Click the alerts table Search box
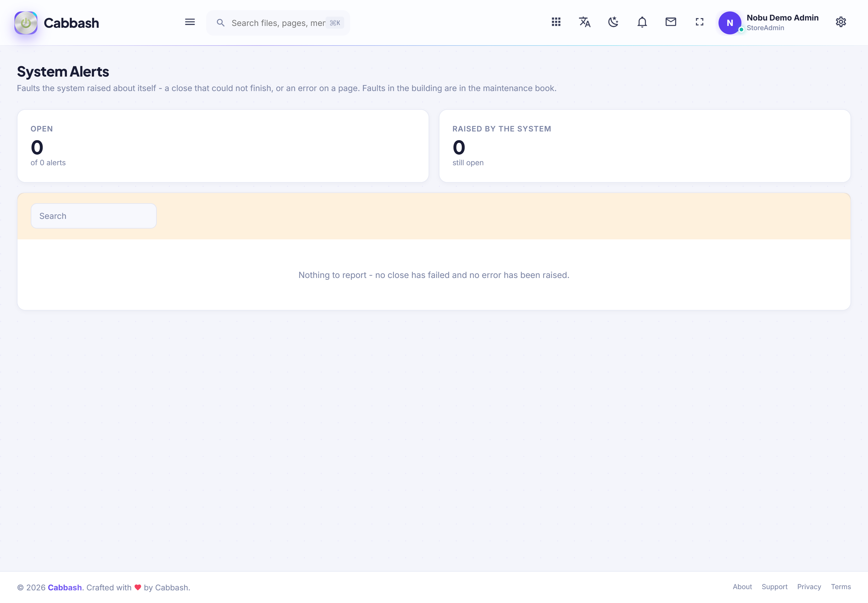 coord(94,216)
